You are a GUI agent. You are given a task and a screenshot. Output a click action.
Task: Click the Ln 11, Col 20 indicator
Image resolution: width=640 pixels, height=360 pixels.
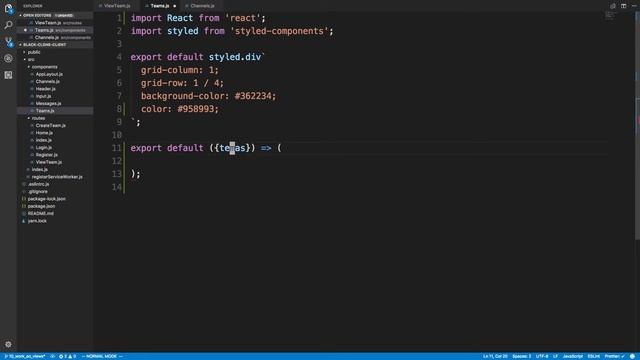coord(495,356)
